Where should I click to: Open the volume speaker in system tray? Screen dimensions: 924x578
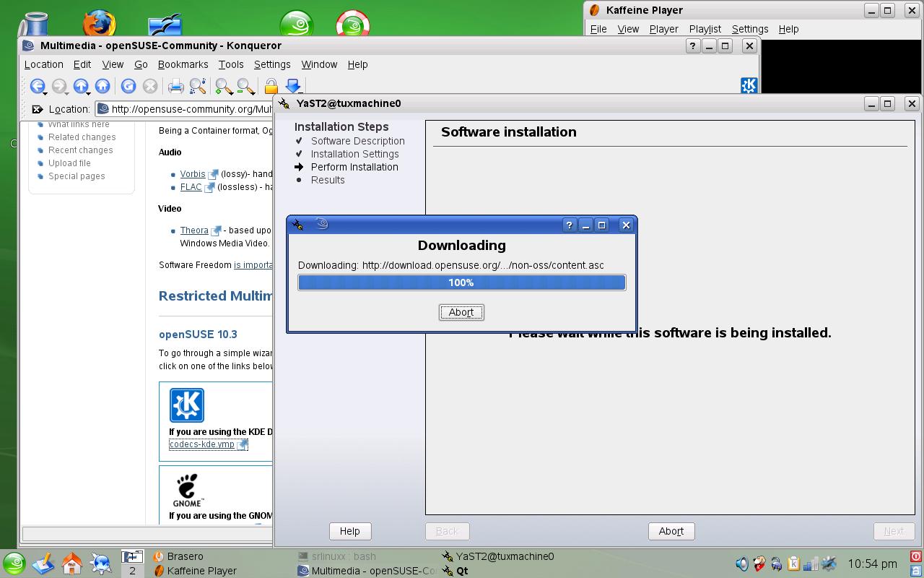point(741,564)
